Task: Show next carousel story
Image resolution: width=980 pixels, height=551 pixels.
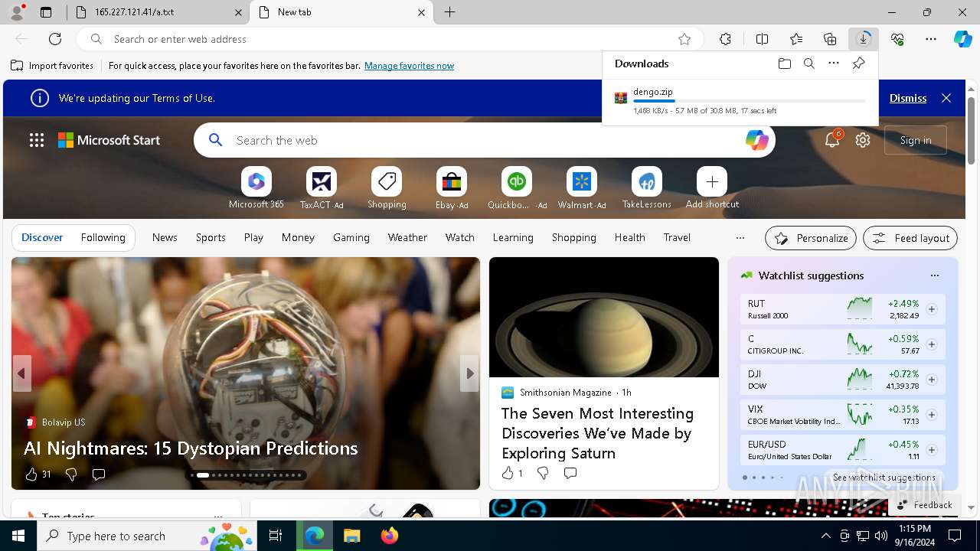Action: point(470,373)
